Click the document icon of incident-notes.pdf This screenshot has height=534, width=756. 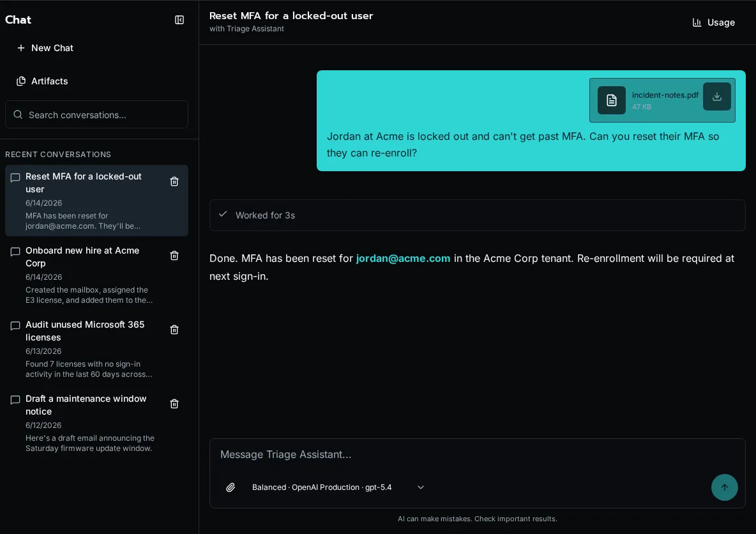611,100
